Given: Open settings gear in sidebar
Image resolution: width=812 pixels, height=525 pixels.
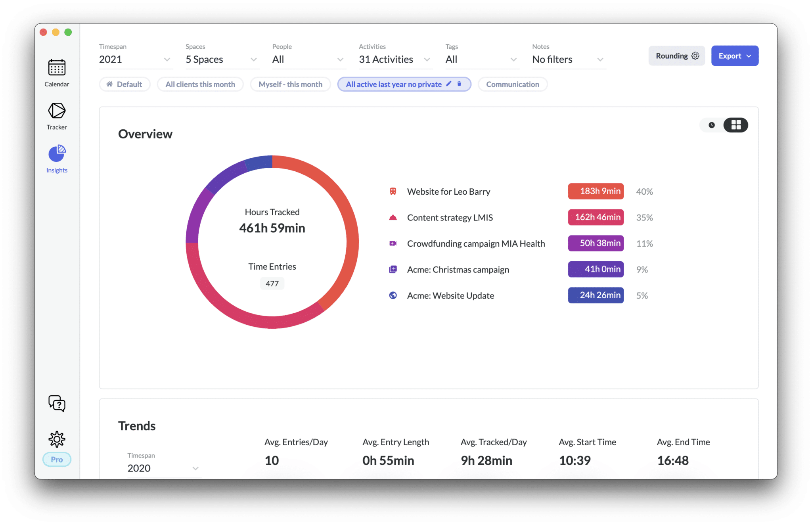Looking at the screenshot, I should (57, 439).
